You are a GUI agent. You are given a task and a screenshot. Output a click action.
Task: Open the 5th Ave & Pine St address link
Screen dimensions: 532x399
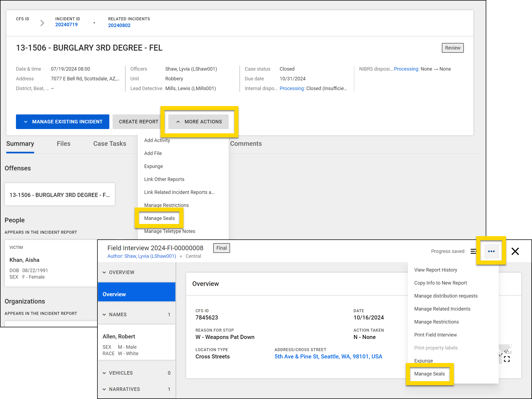click(328, 357)
